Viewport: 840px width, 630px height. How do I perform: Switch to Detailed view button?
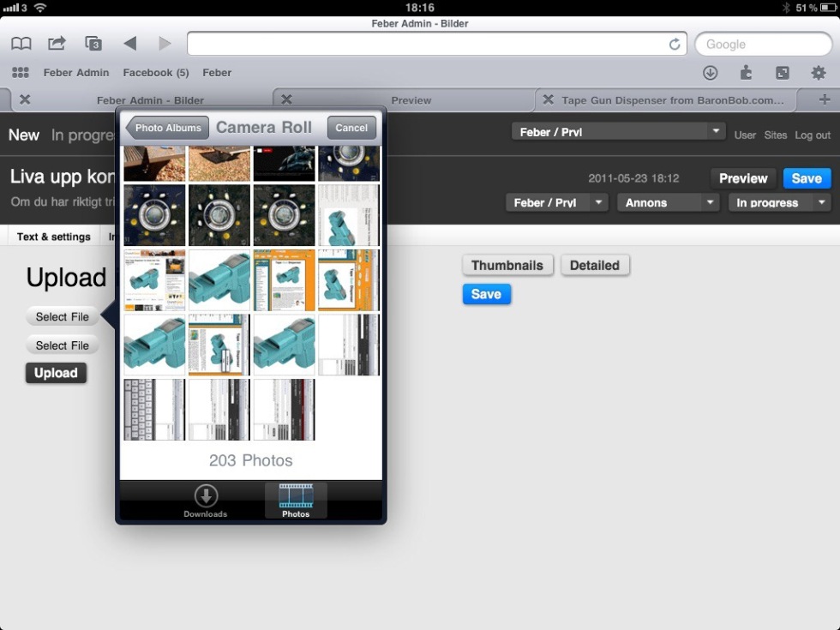595,266
